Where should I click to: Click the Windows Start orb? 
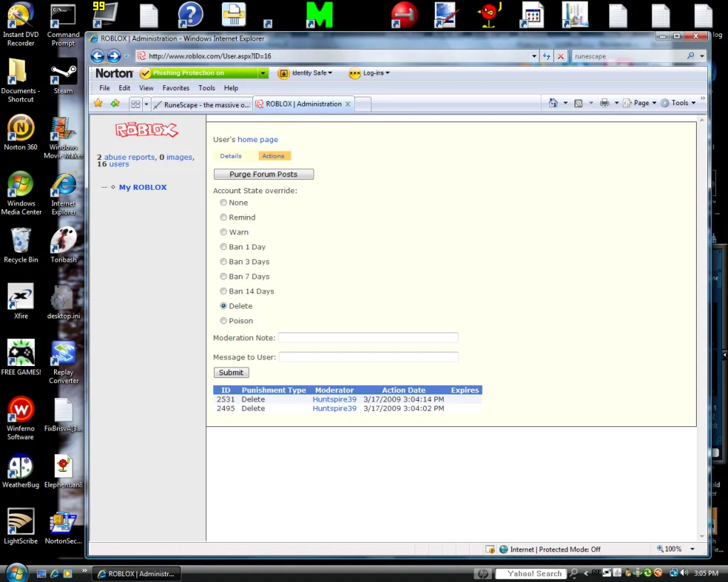point(16,572)
